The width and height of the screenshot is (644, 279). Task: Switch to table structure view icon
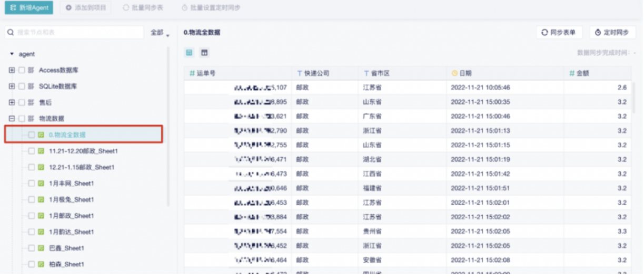click(204, 53)
